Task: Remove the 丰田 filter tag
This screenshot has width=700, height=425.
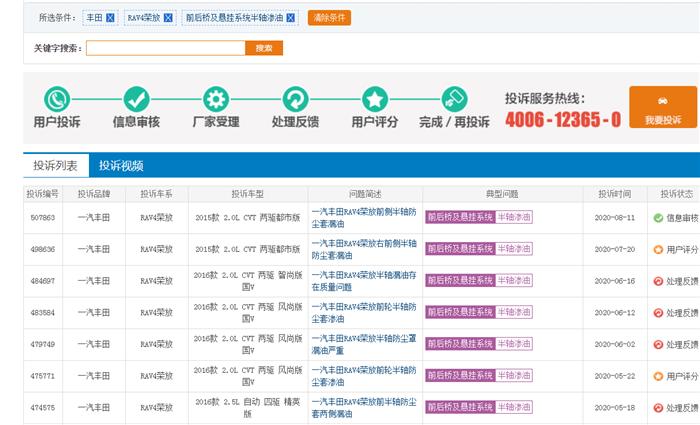Action: point(110,18)
